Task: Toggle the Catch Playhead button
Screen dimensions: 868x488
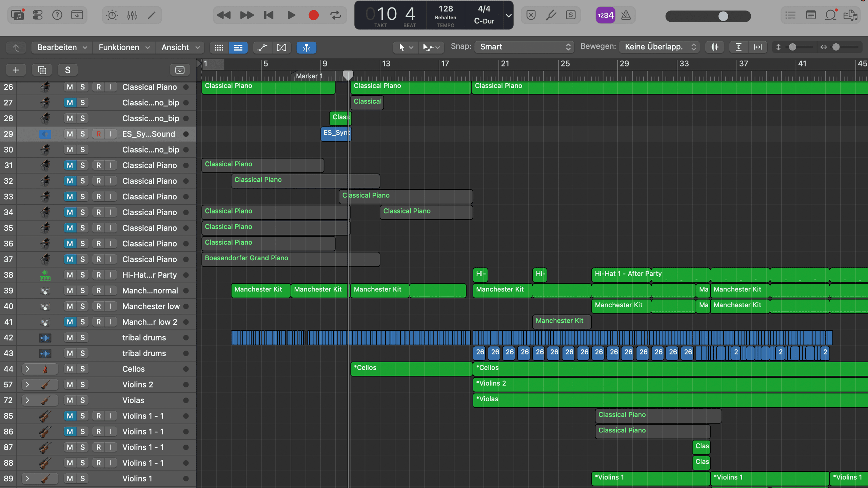Action: (306, 48)
